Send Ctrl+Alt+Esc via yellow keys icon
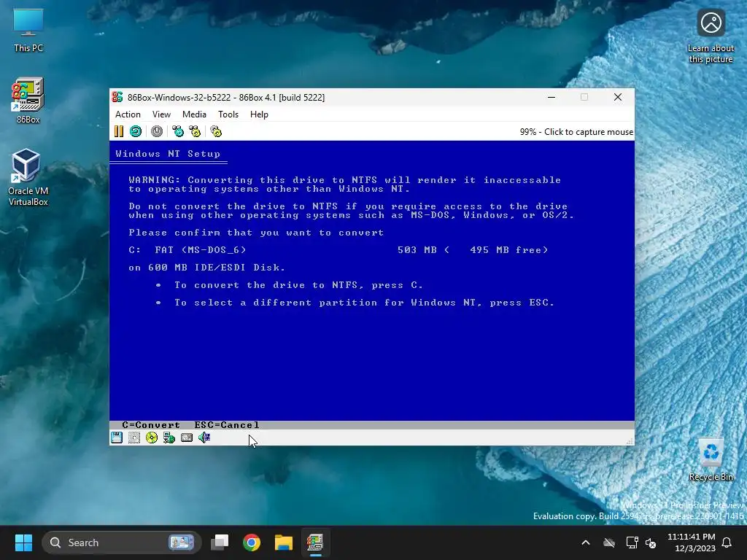 click(195, 131)
